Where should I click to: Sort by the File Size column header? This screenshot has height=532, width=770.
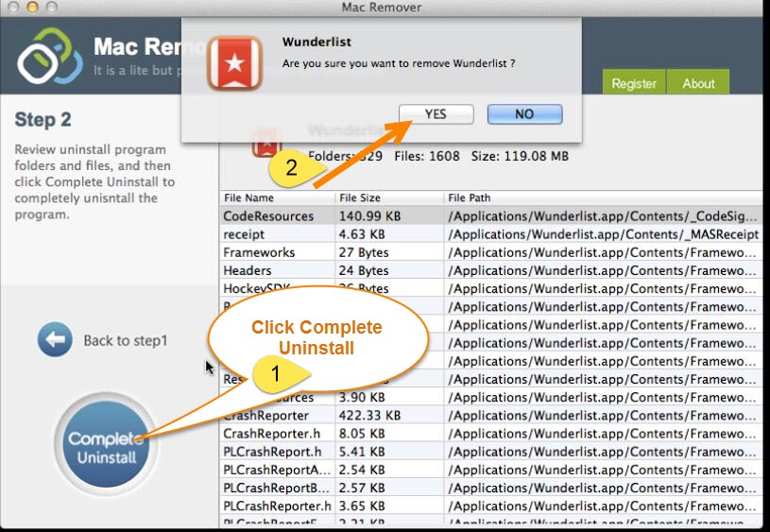pos(389,197)
